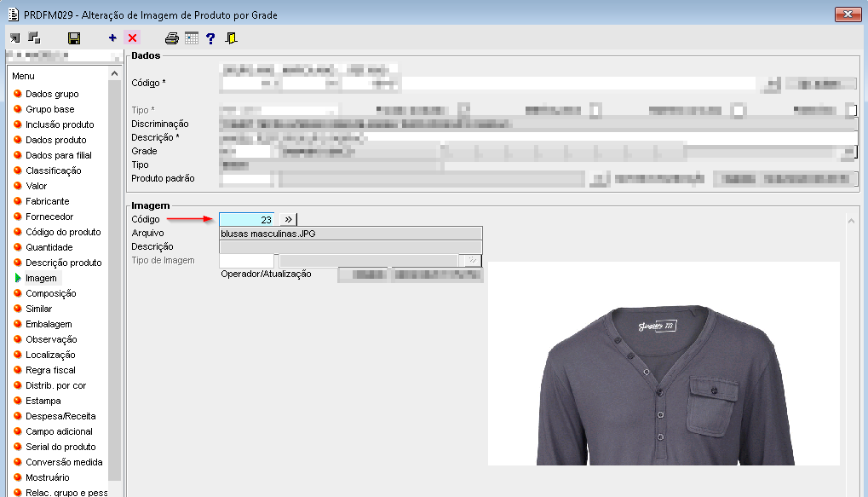Click the Regra fiscal menu entry

point(50,370)
